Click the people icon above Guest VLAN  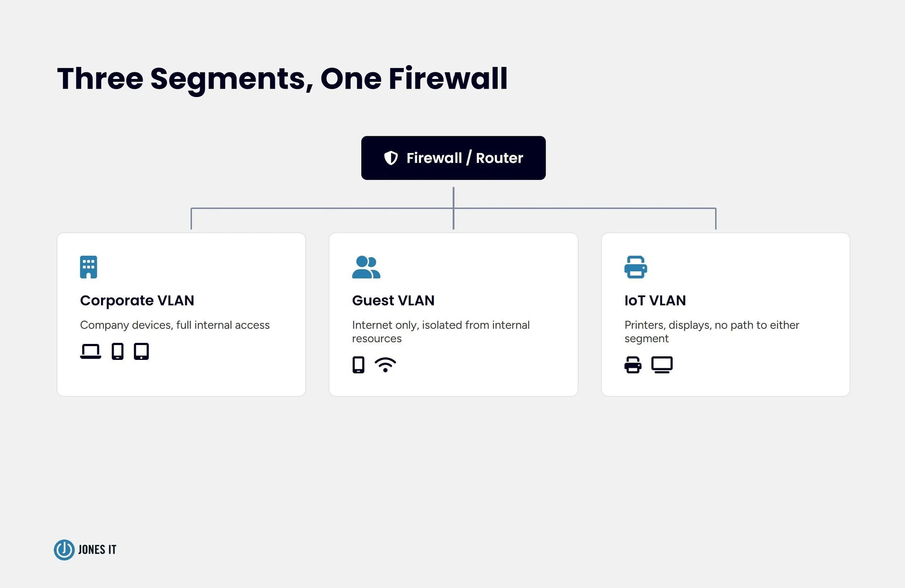click(366, 267)
